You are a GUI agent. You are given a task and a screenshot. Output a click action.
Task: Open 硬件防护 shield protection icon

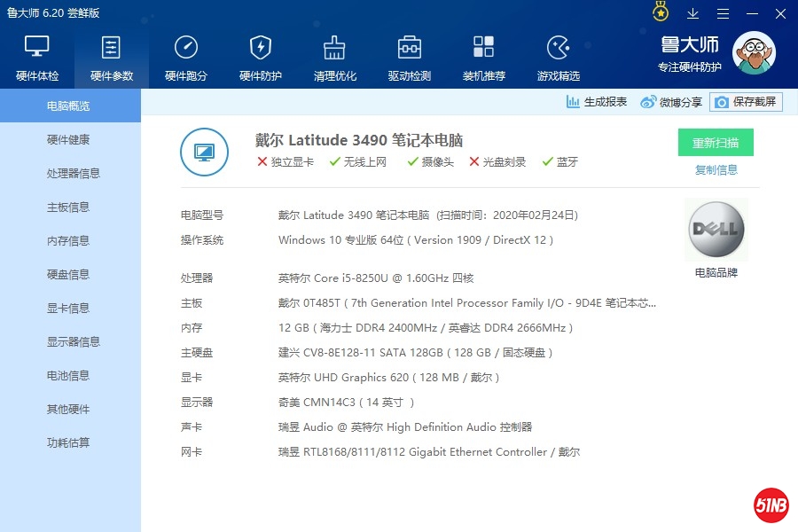point(261,57)
